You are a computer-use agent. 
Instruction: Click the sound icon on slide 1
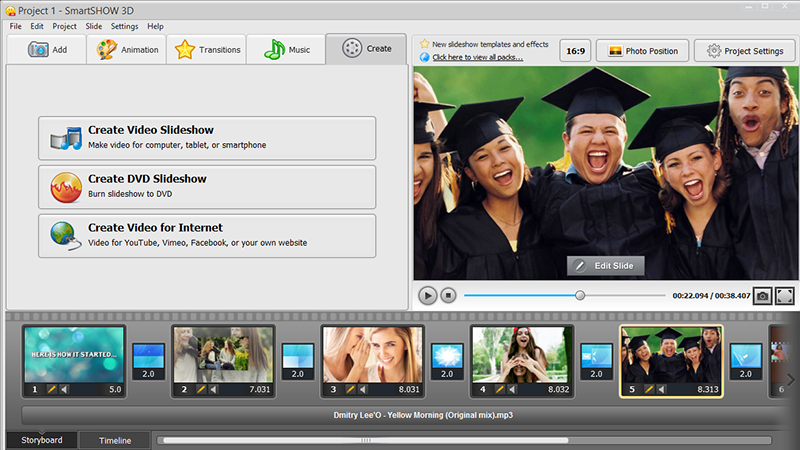pyautogui.click(x=64, y=389)
